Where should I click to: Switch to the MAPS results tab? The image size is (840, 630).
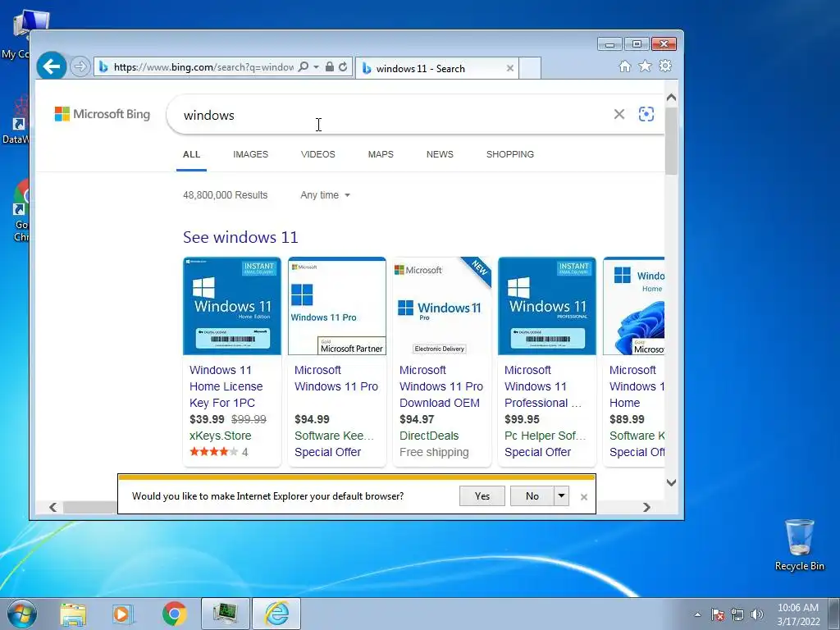coord(381,154)
